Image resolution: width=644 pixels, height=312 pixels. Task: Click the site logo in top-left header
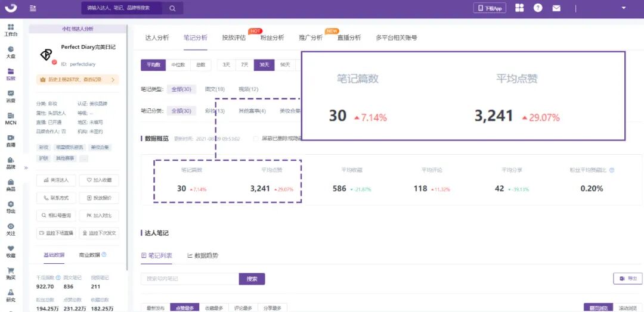pyautogui.click(x=11, y=8)
